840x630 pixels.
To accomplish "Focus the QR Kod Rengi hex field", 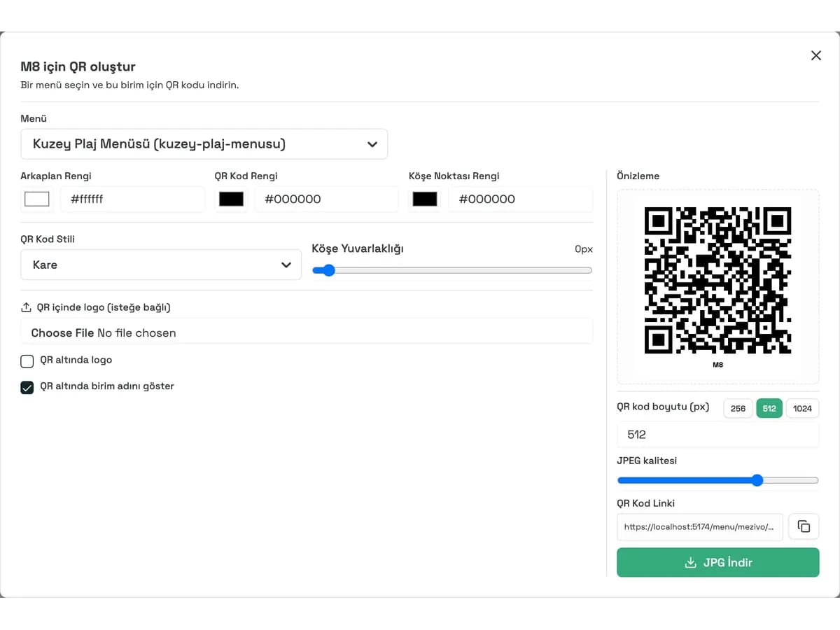I will pyautogui.click(x=326, y=199).
